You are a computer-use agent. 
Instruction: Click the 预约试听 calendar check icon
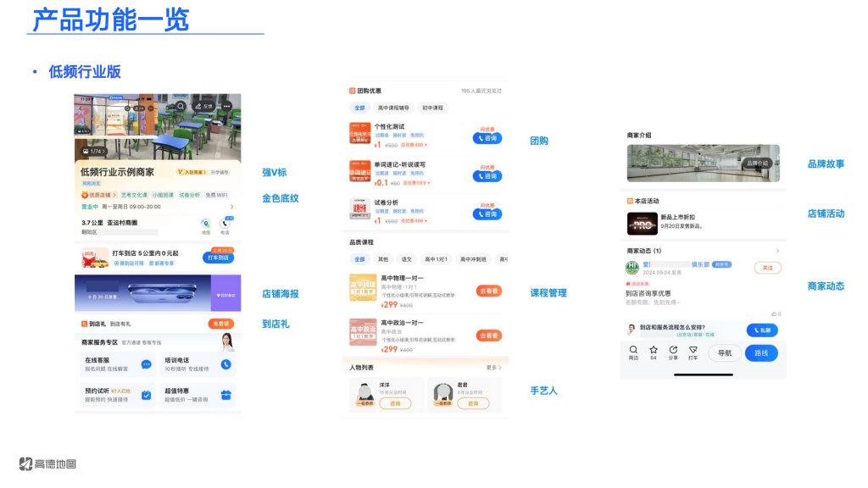pos(146,395)
